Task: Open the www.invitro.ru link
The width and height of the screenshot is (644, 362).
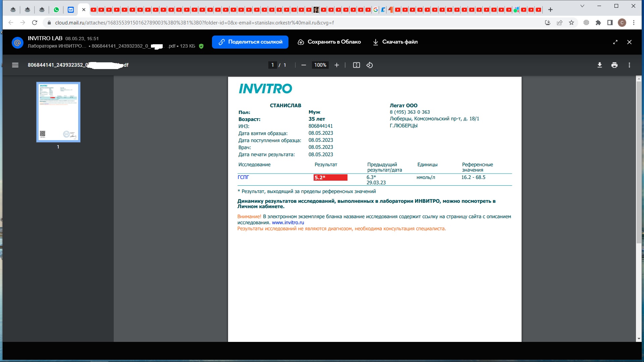Action: click(x=288, y=223)
